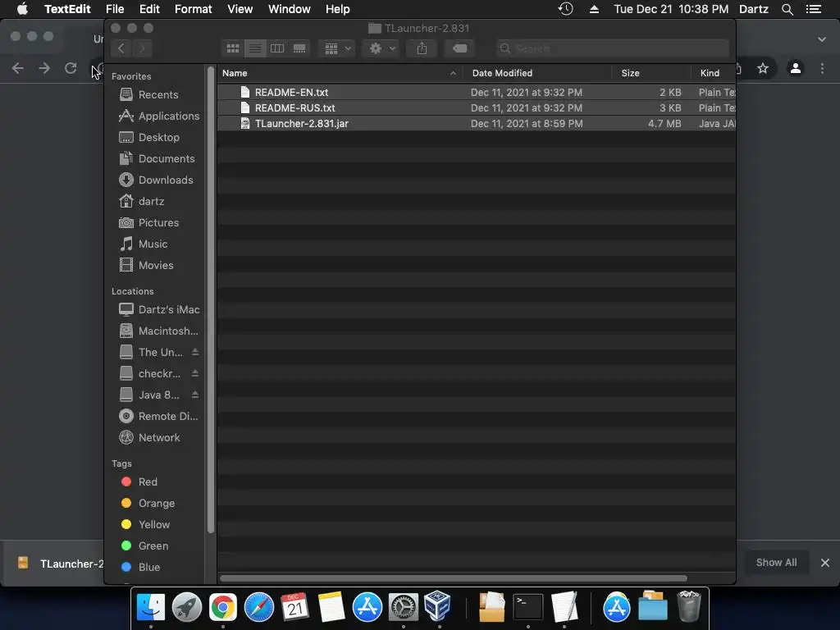The width and height of the screenshot is (840, 630).
Task: Click the Finder Search field
Action: [612, 48]
